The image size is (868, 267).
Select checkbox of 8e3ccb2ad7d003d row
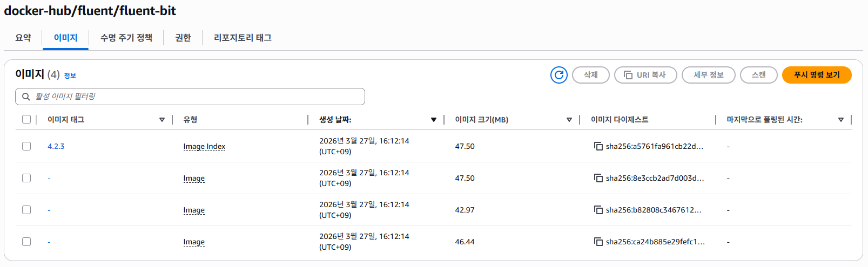point(26,178)
